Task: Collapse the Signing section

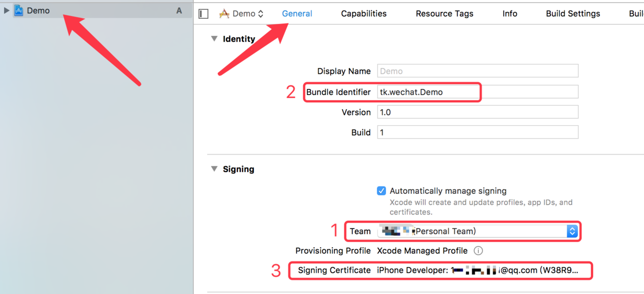Action: point(214,169)
